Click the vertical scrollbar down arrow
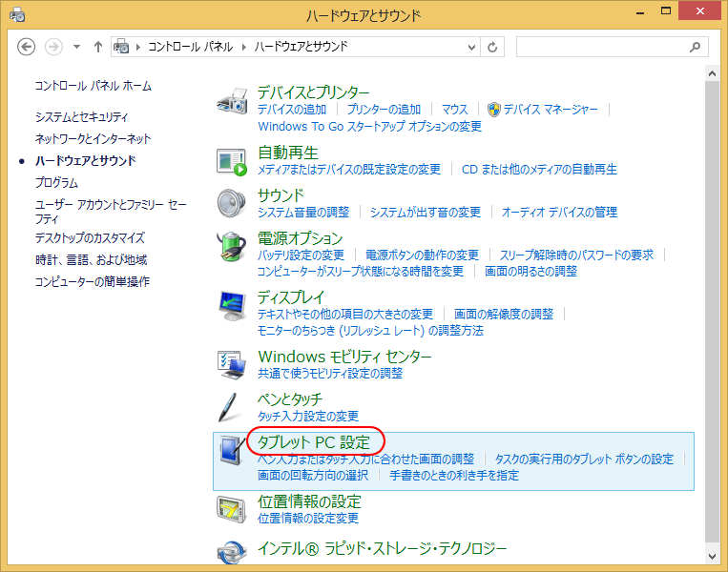The height and width of the screenshot is (572, 728). click(712, 556)
